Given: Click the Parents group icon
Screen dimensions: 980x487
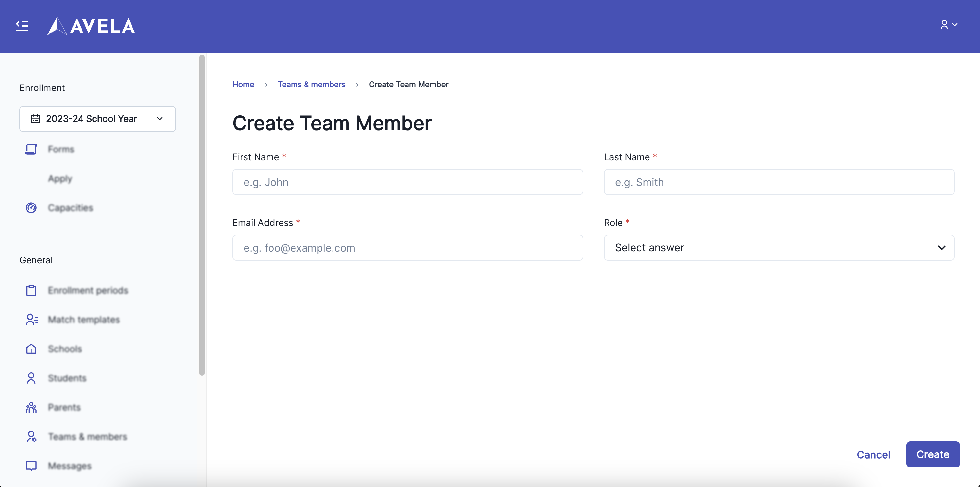Looking at the screenshot, I should click(x=31, y=407).
